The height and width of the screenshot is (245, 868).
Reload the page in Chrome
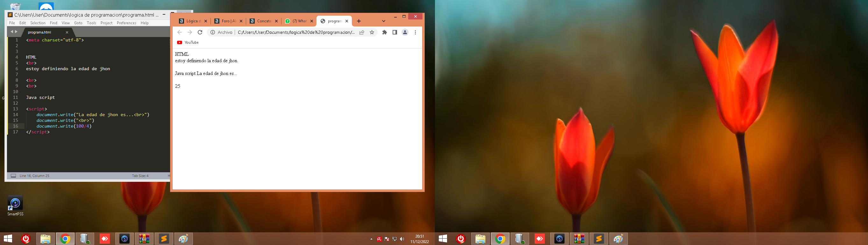click(x=200, y=33)
